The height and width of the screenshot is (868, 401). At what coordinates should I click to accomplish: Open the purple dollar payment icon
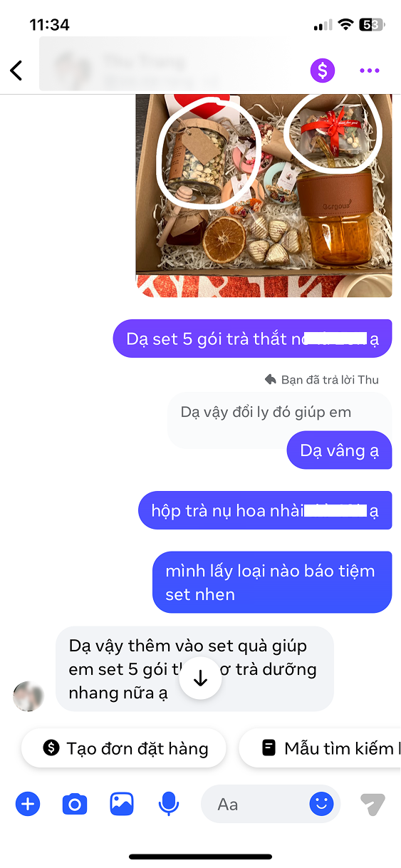point(322,70)
